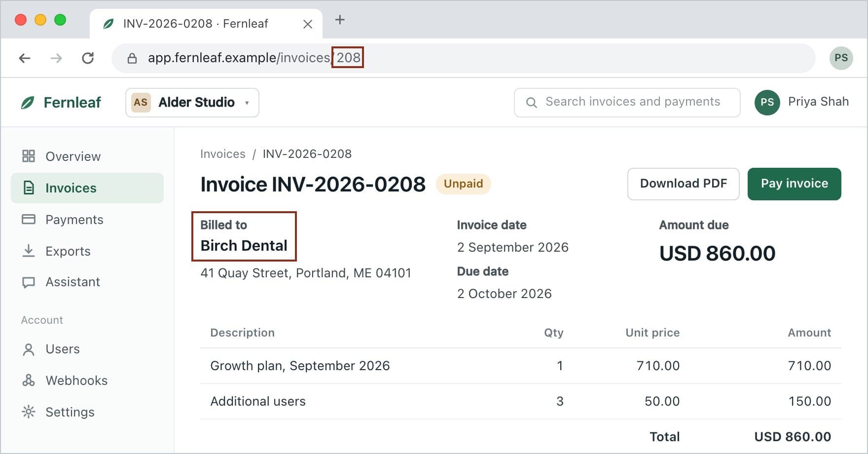Expand the Alder Studio workspace dropdown
The height and width of the screenshot is (454, 868).
tap(192, 103)
